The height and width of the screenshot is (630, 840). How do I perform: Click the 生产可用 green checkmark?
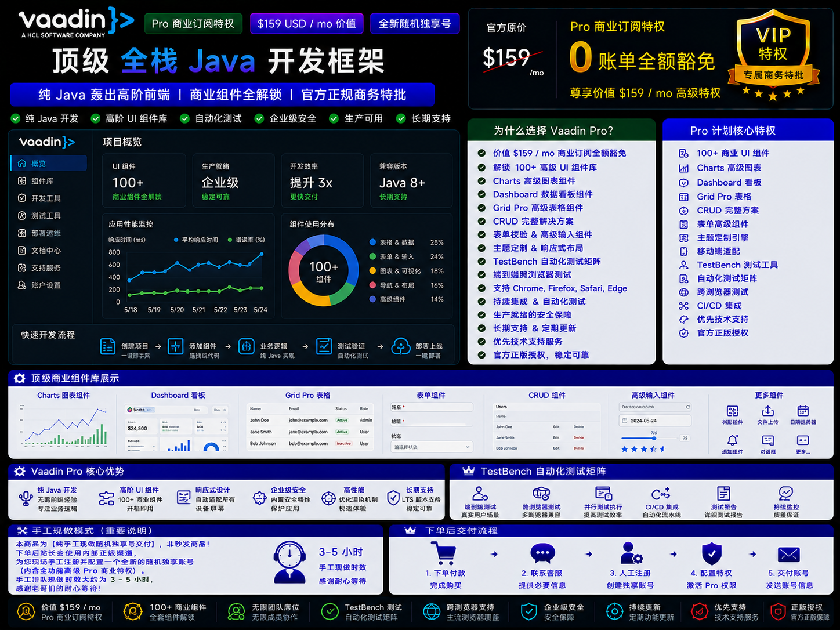(x=334, y=118)
